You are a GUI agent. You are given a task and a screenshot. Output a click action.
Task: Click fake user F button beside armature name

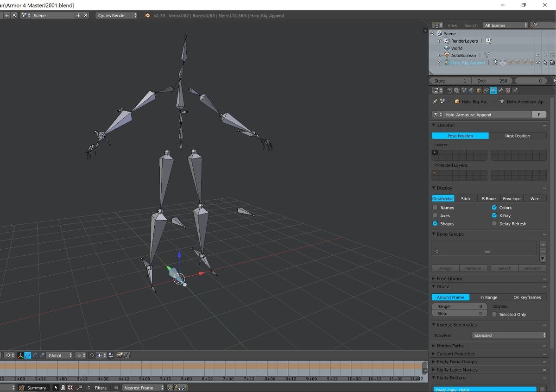coord(539,114)
